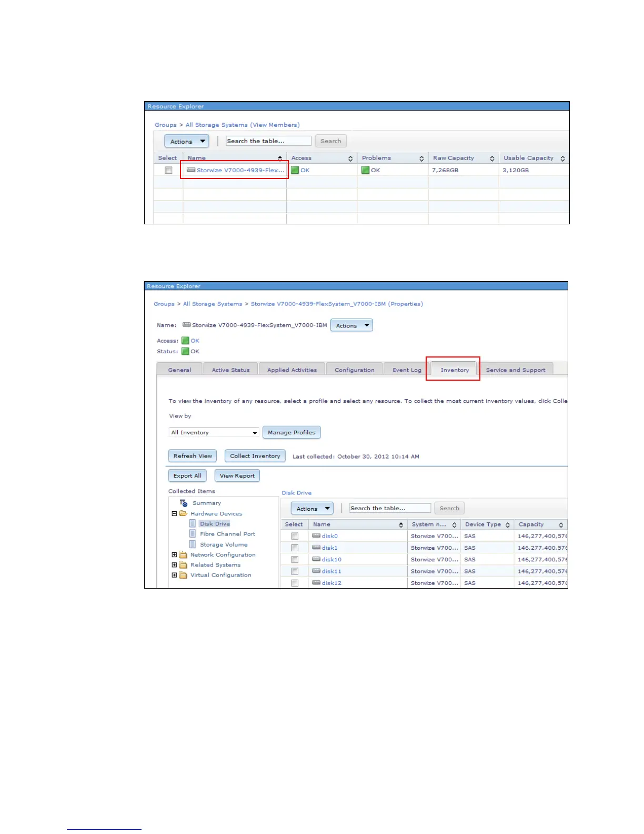Check the box for disk10
The width and height of the screenshot is (644, 834).
coord(295,559)
